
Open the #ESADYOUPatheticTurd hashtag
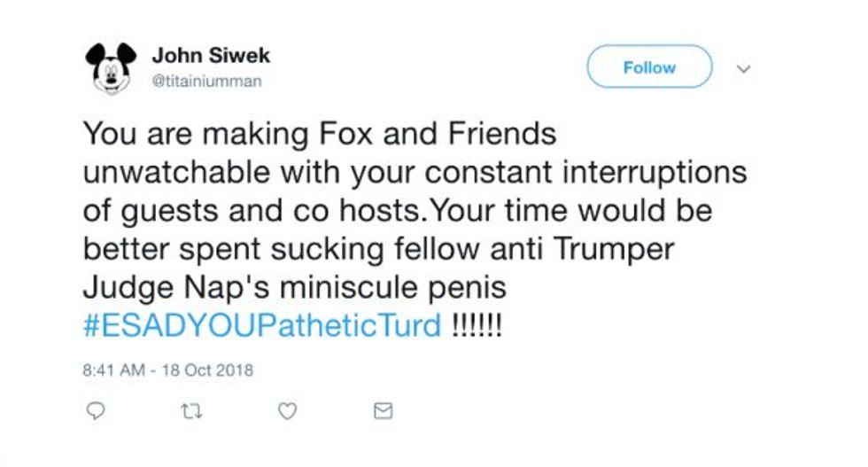(262, 325)
